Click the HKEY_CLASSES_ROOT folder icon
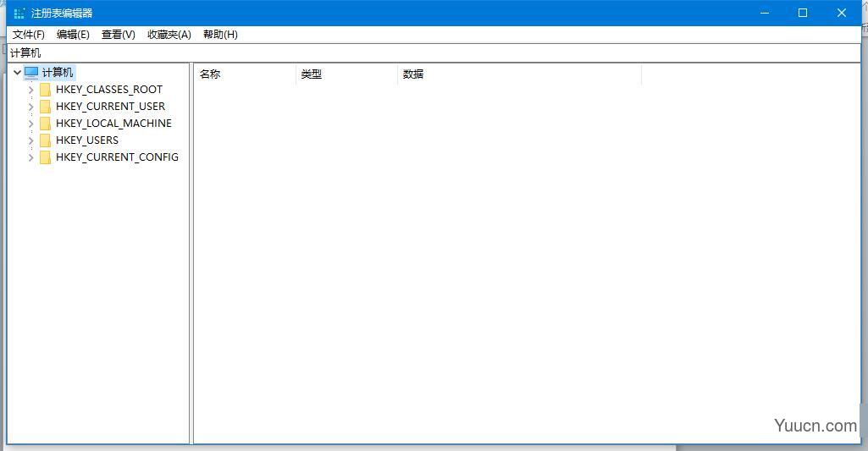This screenshot has height=451, width=868. tap(46, 90)
